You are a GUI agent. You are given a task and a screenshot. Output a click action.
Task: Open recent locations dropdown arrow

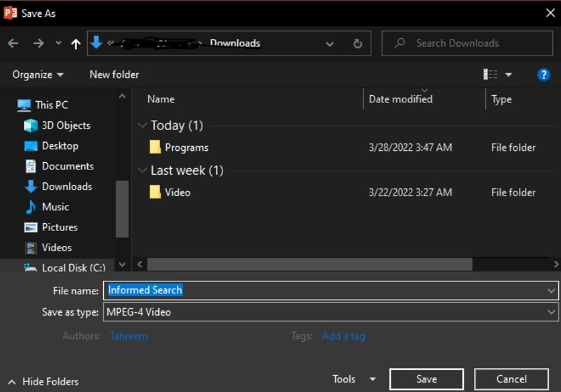tap(58, 44)
